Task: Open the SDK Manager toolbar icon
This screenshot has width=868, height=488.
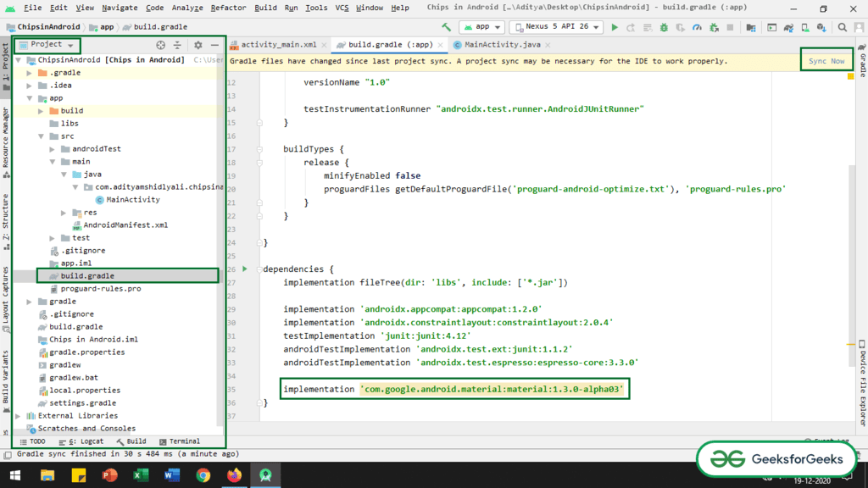Action: pyautogui.click(x=821, y=26)
